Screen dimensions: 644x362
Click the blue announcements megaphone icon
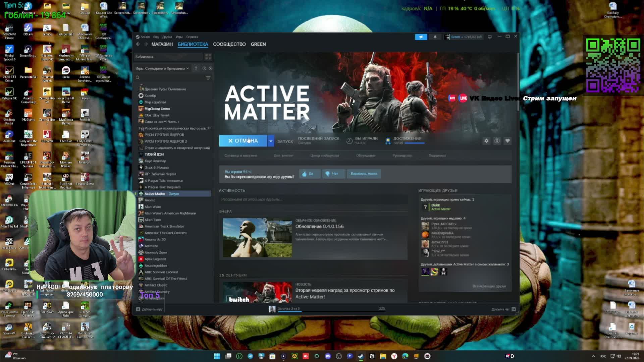[421, 37]
